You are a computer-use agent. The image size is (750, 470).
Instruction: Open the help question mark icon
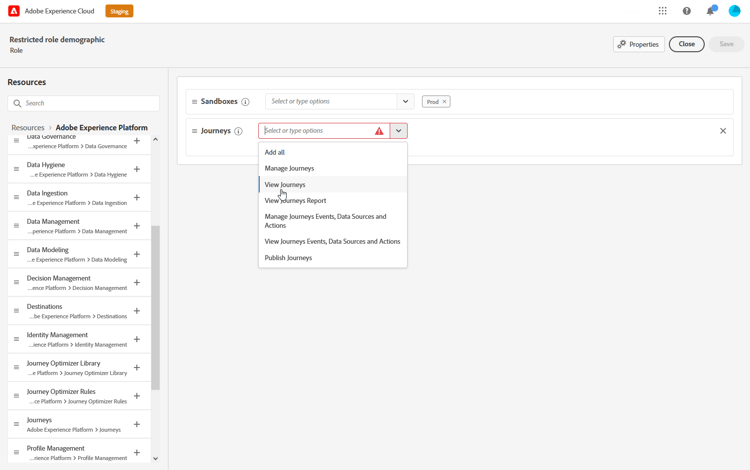coord(686,11)
